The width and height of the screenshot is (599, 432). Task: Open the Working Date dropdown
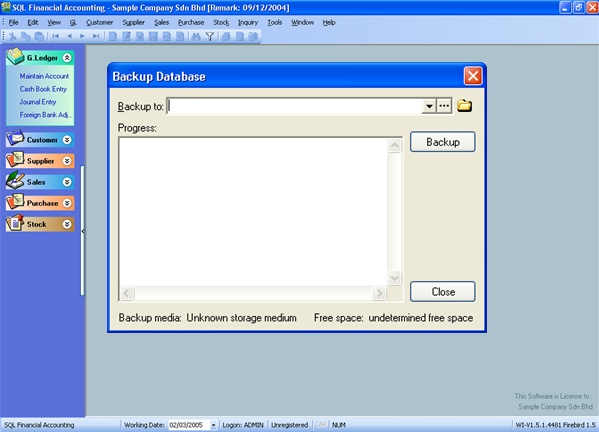click(x=213, y=425)
